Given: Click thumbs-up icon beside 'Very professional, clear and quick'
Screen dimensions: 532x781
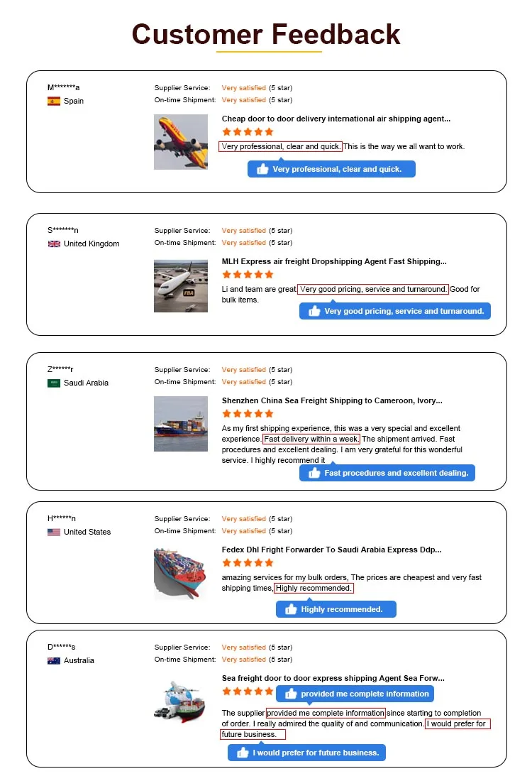Looking at the screenshot, I should (262, 169).
